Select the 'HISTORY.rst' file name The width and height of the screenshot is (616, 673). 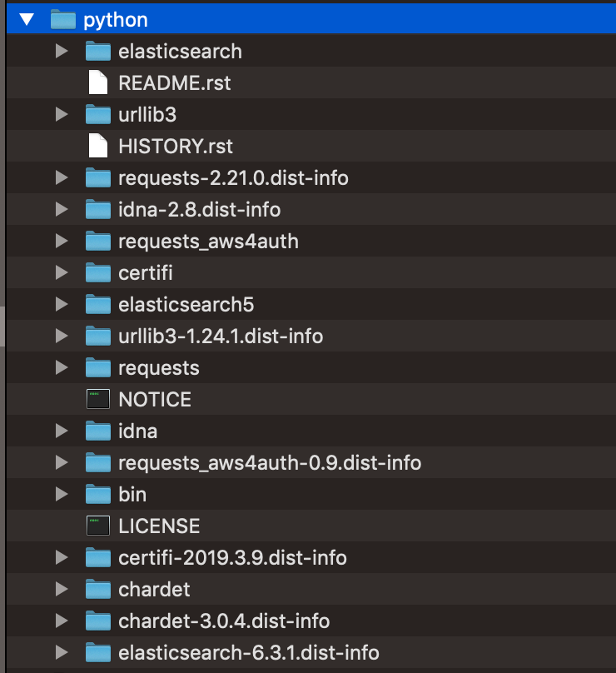[x=176, y=147]
